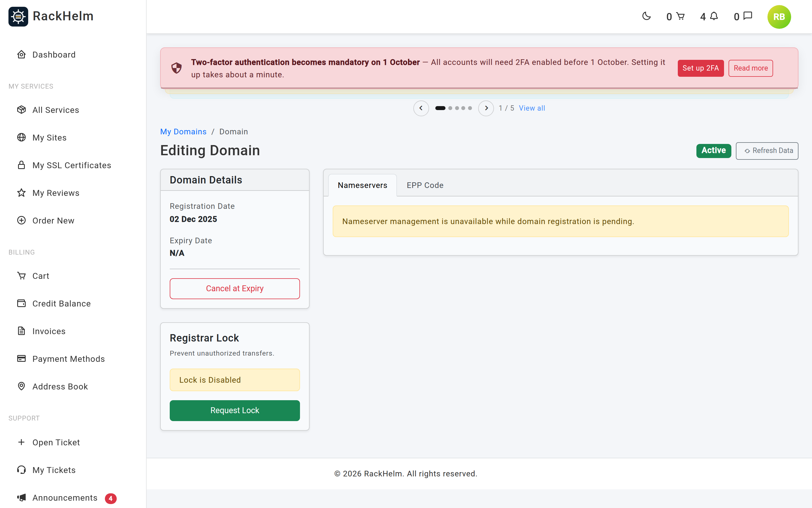812x508 pixels.
Task: Open RB user avatar menu
Action: (779, 17)
